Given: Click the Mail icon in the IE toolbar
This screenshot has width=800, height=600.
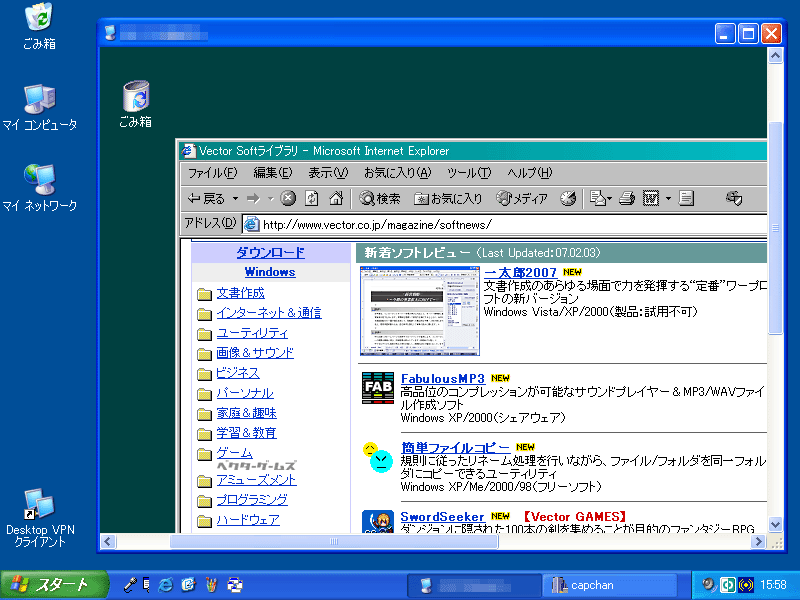Looking at the screenshot, I should pyautogui.click(x=597, y=198).
